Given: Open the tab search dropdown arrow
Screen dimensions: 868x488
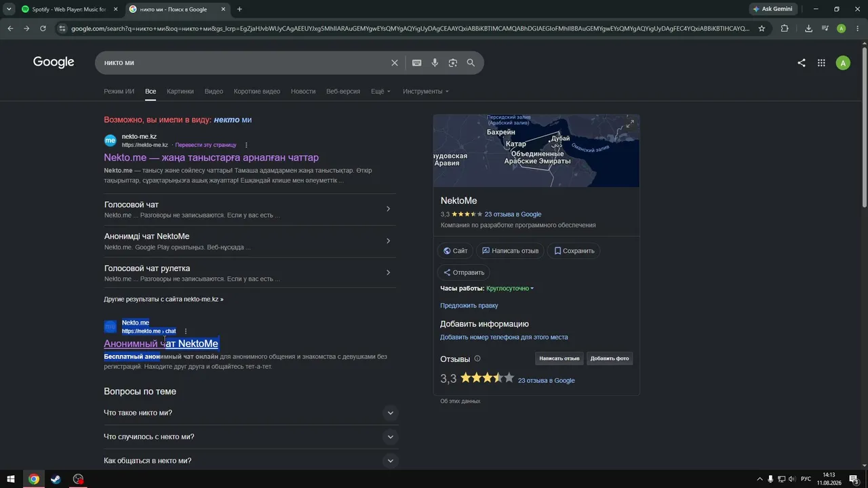Looking at the screenshot, I should [8, 9].
